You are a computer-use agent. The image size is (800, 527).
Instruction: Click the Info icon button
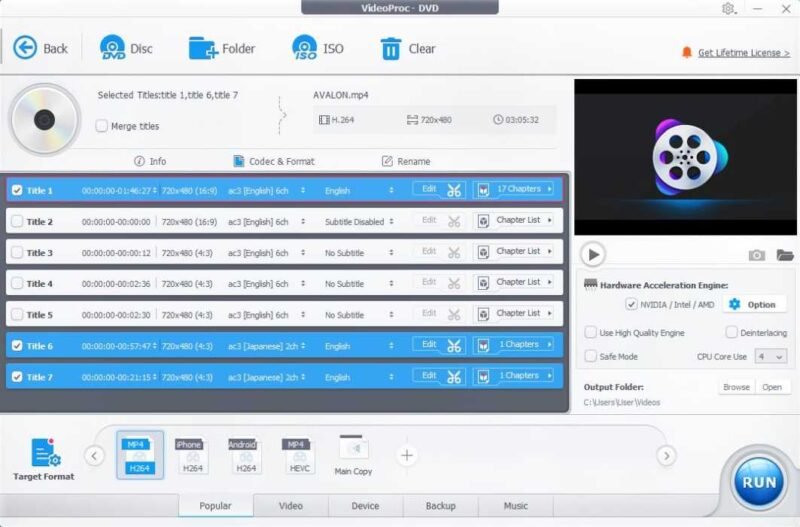coord(139,161)
